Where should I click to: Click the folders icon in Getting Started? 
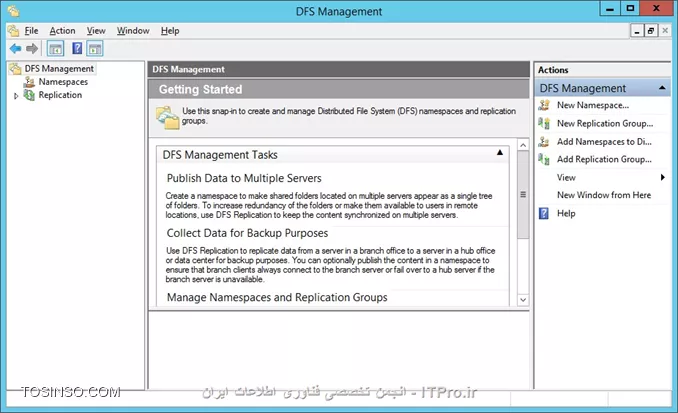point(167,117)
